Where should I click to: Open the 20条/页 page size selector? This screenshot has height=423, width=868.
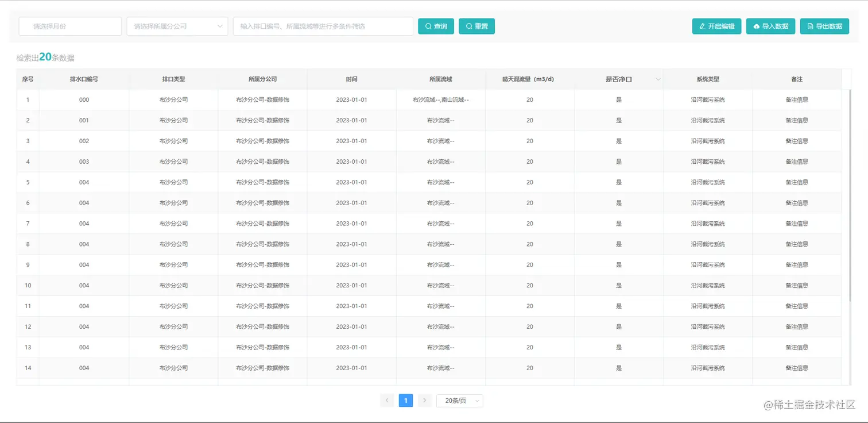pyautogui.click(x=460, y=401)
